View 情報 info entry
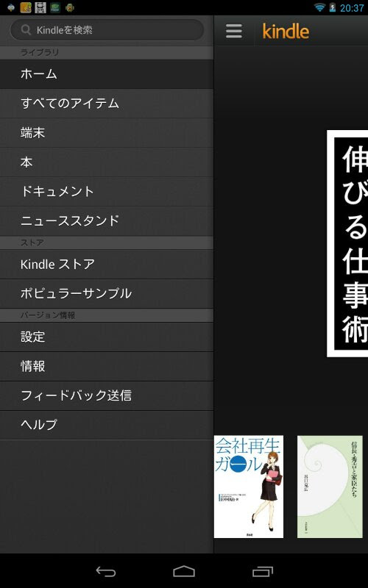Image resolution: width=368 pixels, height=588 pixels. point(107,366)
